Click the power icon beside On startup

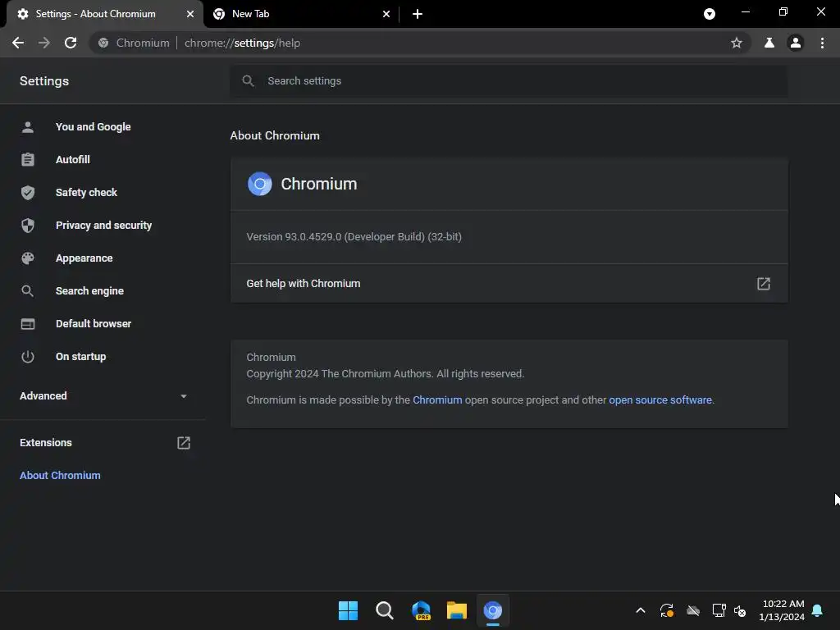click(27, 356)
